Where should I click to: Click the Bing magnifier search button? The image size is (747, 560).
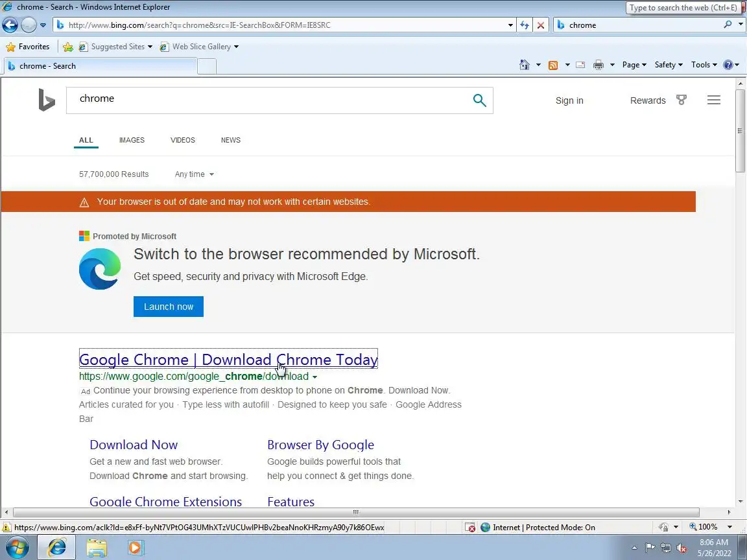479,100
